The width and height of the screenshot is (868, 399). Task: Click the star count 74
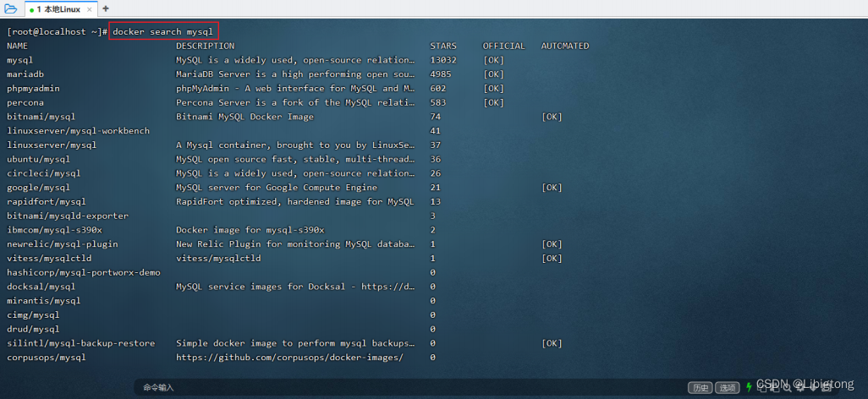(435, 117)
